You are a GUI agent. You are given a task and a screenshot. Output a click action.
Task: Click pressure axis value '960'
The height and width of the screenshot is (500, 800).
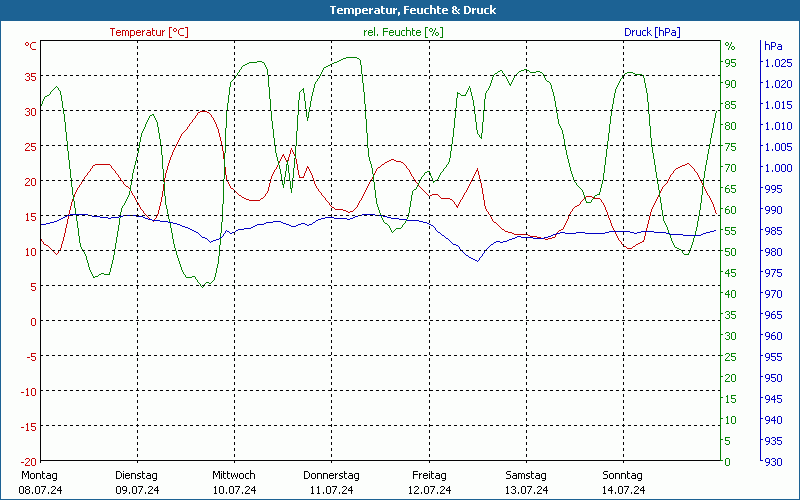click(x=773, y=336)
